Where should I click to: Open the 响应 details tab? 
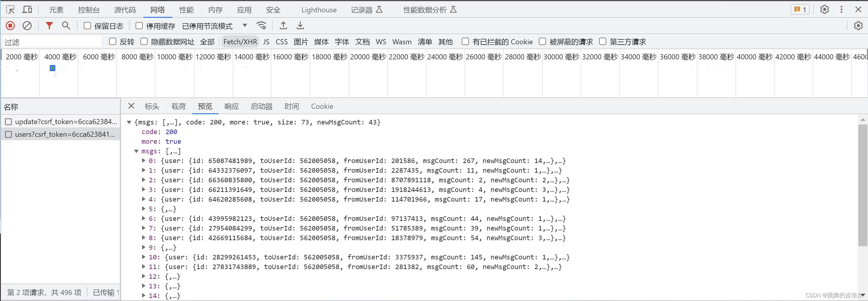232,107
